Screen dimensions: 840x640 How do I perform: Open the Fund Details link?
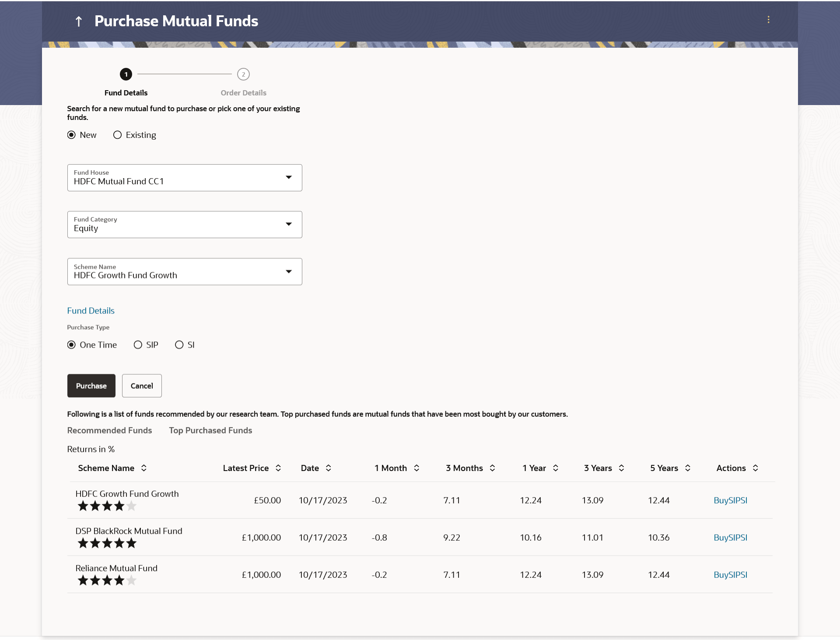pos(91,311)
